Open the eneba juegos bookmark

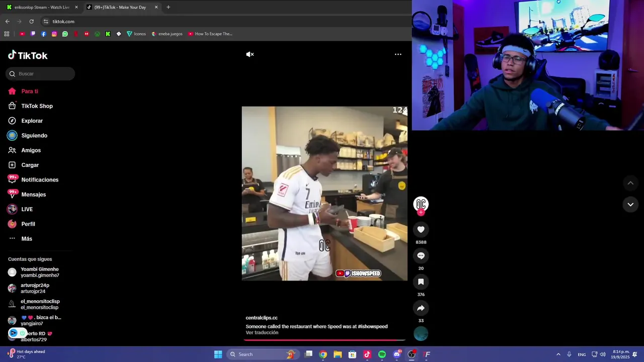(167, 34)
